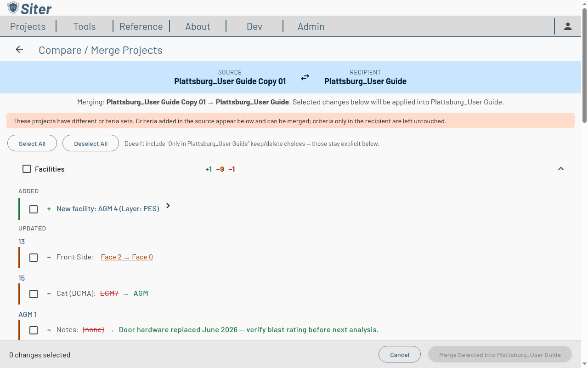Click Merge Selected Into Plattsburg_User Guide

click(500, 355)
